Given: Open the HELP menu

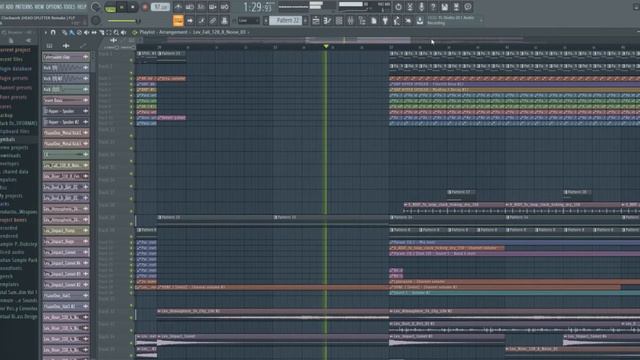Looking at the screenshot, I should coord(82,7).
